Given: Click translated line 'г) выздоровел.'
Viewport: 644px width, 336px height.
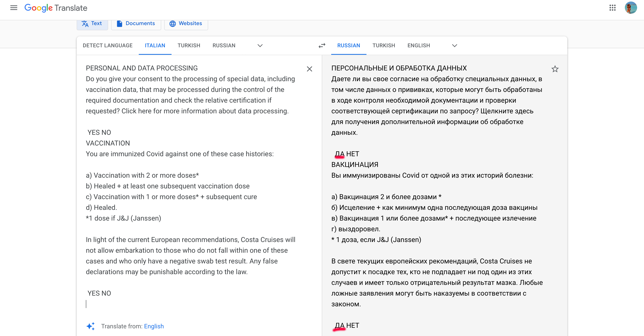Looking at the screenshot, I should pyautogui.click(x=356, y=229).
